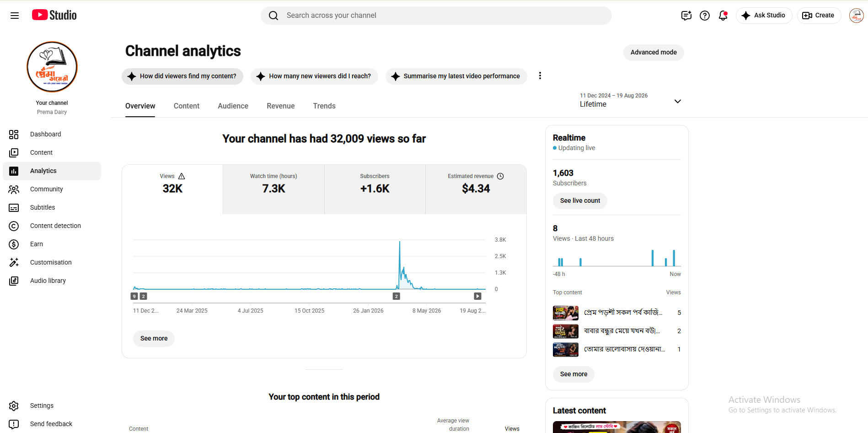Click the timeline marker labeled 9
868x433 pixels.
click(x=134, y=296)
